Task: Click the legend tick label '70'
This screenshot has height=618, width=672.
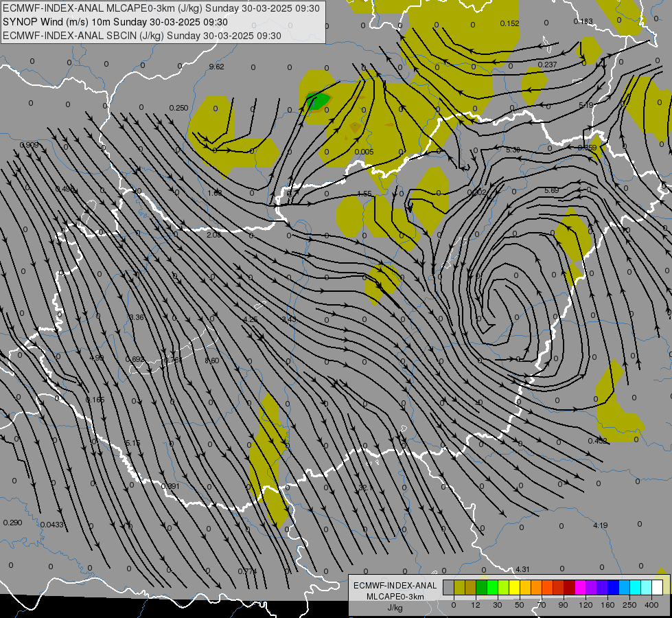Action: (542, 605)
